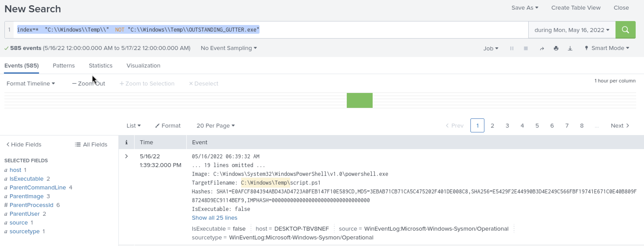Viewport: 644px width, 246px height.
Task: Open the sourcetype field in sidebar
Action: pyautogui.click(x=25, y=231)
